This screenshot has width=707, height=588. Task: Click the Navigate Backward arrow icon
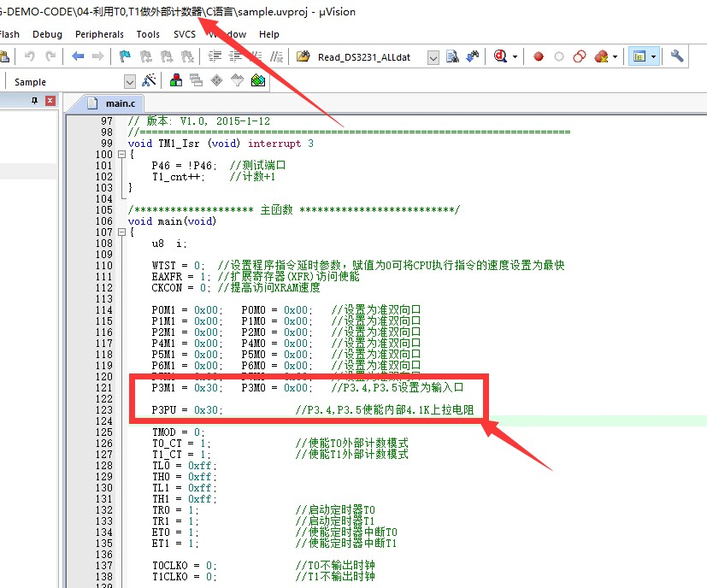tap(78, 57)
